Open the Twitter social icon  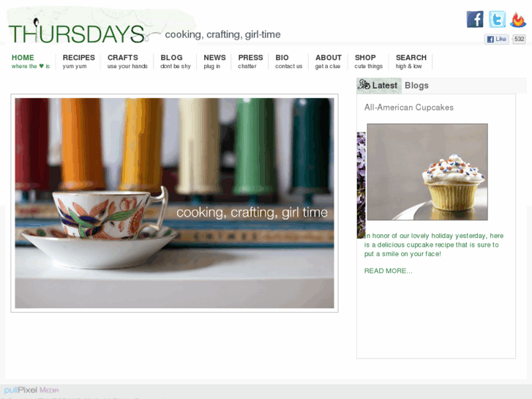(497, 19)
